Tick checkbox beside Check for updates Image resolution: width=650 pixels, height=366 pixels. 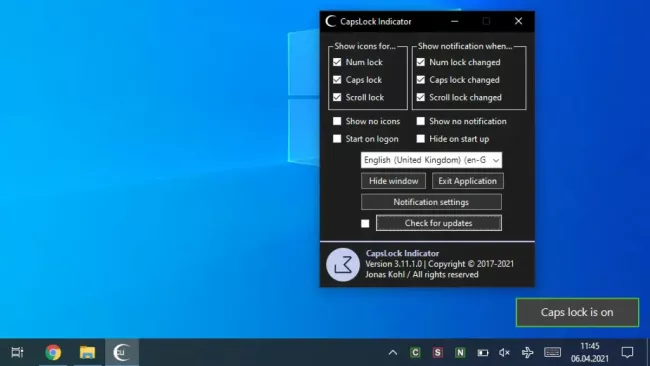(x=365, y=223)
